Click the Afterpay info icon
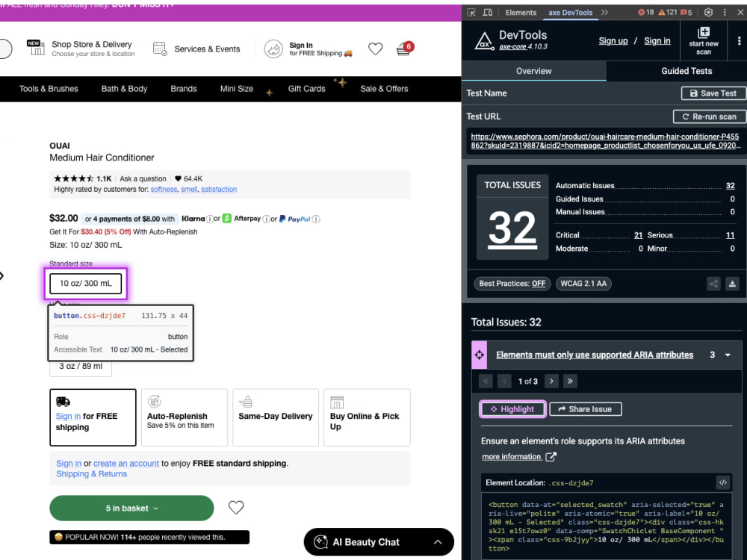The image size is (747, 560). (x=267, y=219)
